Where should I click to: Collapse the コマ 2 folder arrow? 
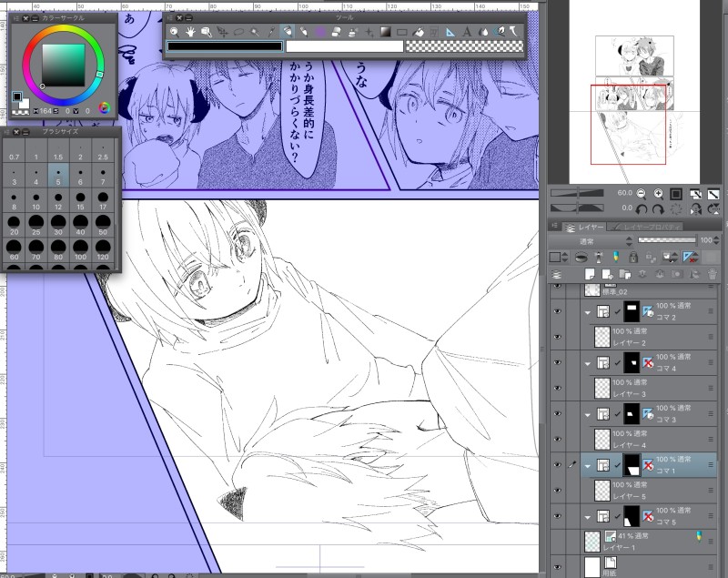point(587,312)
